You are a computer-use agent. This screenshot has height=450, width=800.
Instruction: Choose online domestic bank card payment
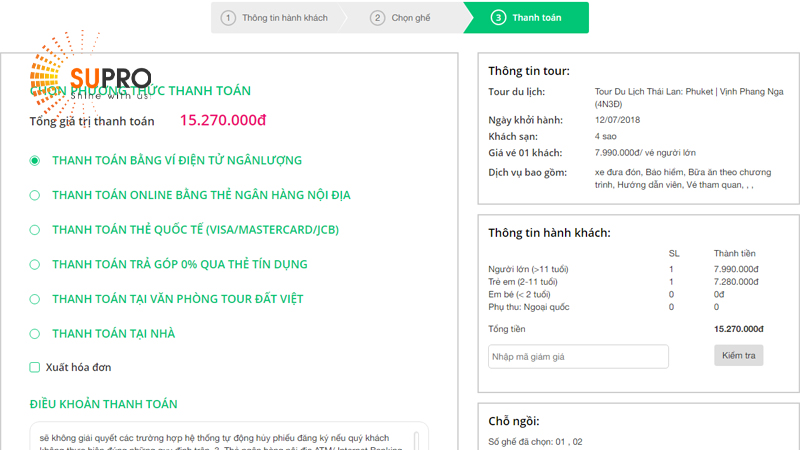[x=35, y=195]
